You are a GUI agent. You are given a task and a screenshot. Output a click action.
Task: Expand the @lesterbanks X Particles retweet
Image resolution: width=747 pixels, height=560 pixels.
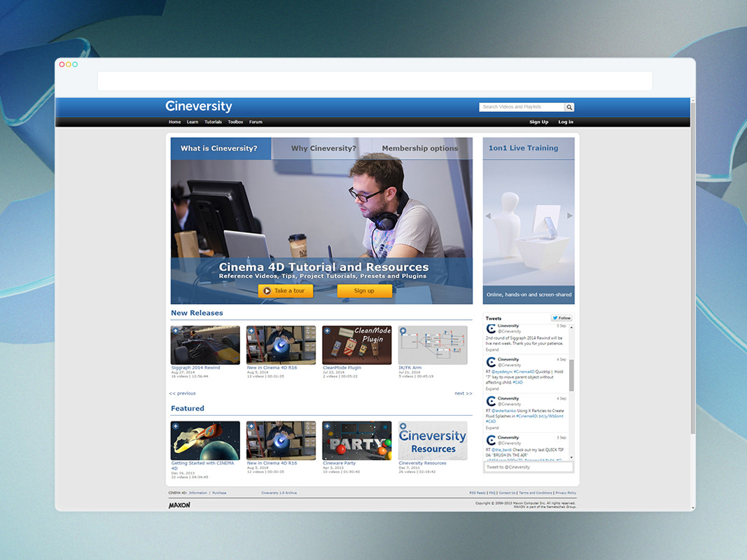point(492,428)
